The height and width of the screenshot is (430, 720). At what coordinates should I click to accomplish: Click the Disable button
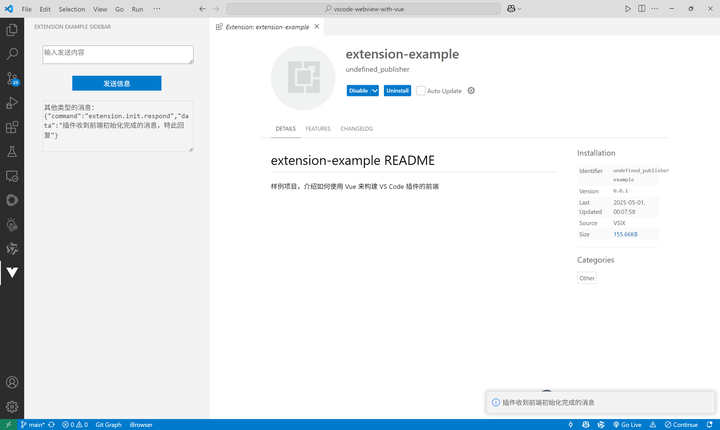358,91
